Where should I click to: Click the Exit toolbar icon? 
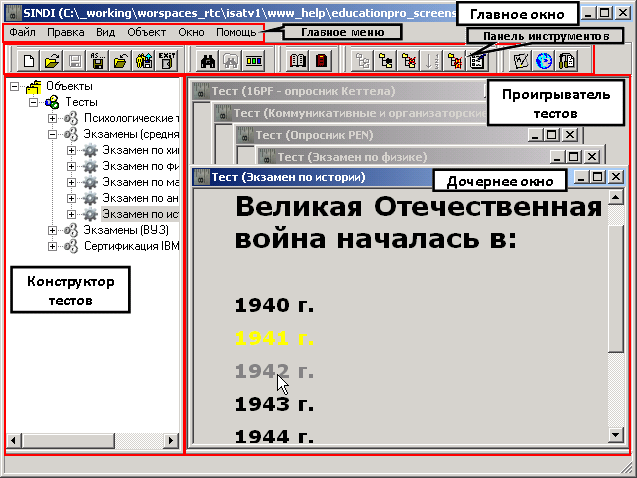[x=168, y=61]
